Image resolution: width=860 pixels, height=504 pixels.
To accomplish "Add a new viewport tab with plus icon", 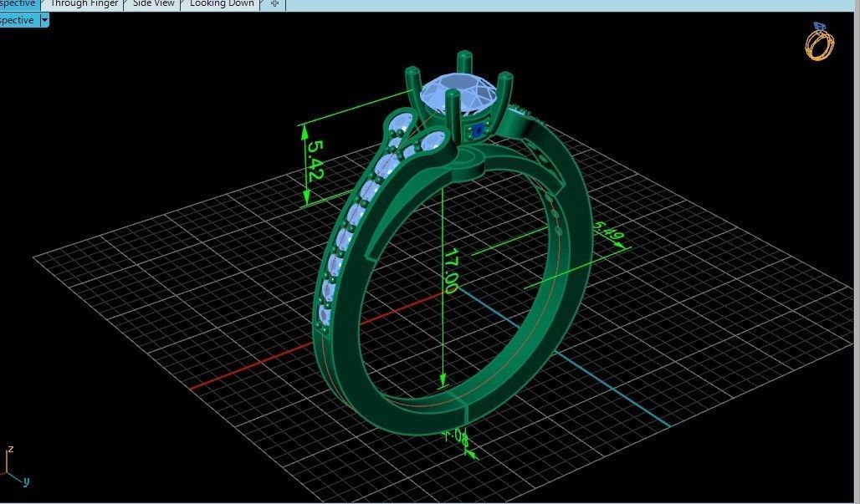I will pyautogui.click(x=274, y=4).
